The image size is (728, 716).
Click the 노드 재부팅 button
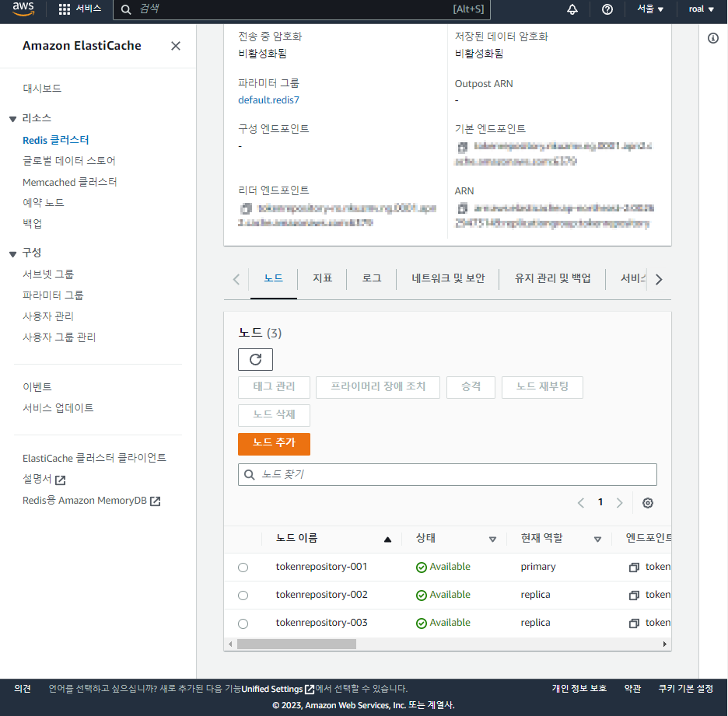click(x=542, y=387)
